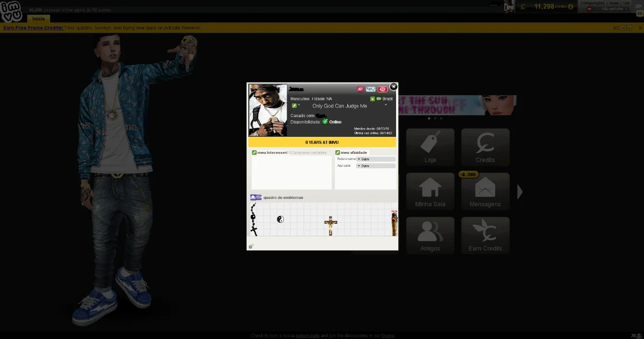Click the credits info icon
The image size is (644, 339).
click(570, 6)
